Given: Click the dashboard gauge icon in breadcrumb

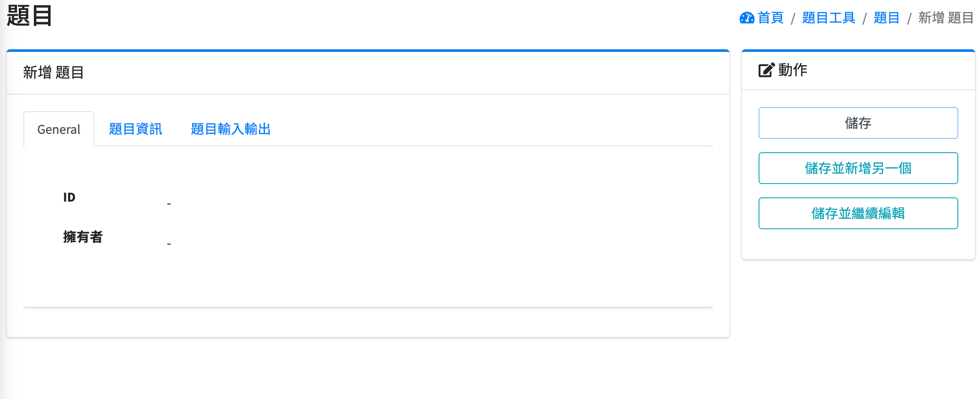Looking at the screenshot, I should pyautogui.click(x=747, y=18).
